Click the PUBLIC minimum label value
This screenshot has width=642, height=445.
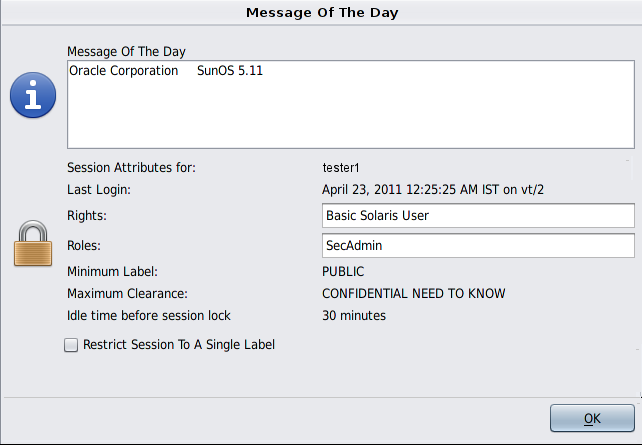pos(343,271)
